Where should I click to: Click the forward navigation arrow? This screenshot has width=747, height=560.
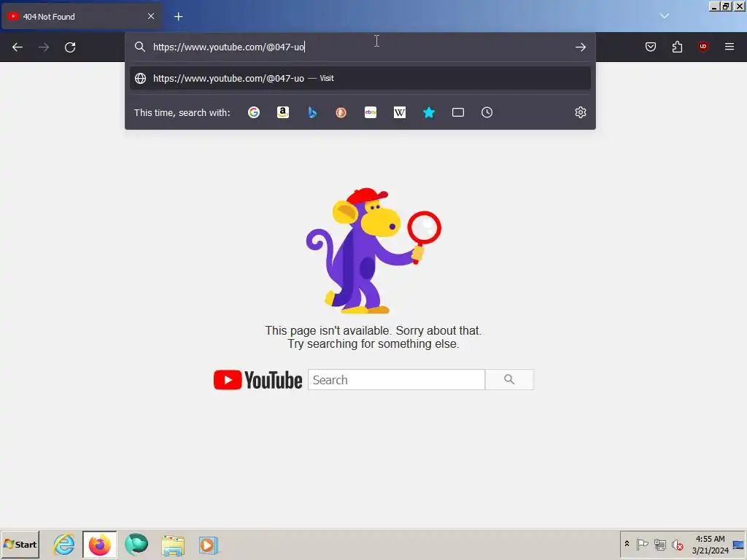pos(44,47)
